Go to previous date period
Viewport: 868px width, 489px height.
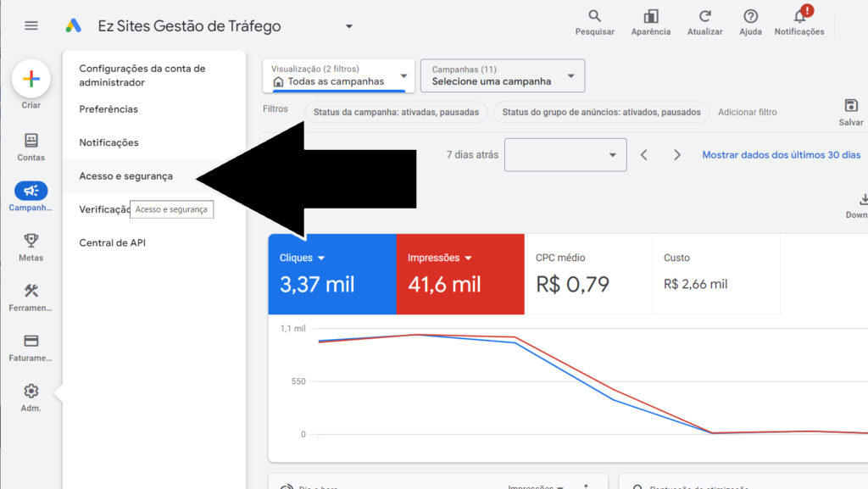[x=644, y=155]
